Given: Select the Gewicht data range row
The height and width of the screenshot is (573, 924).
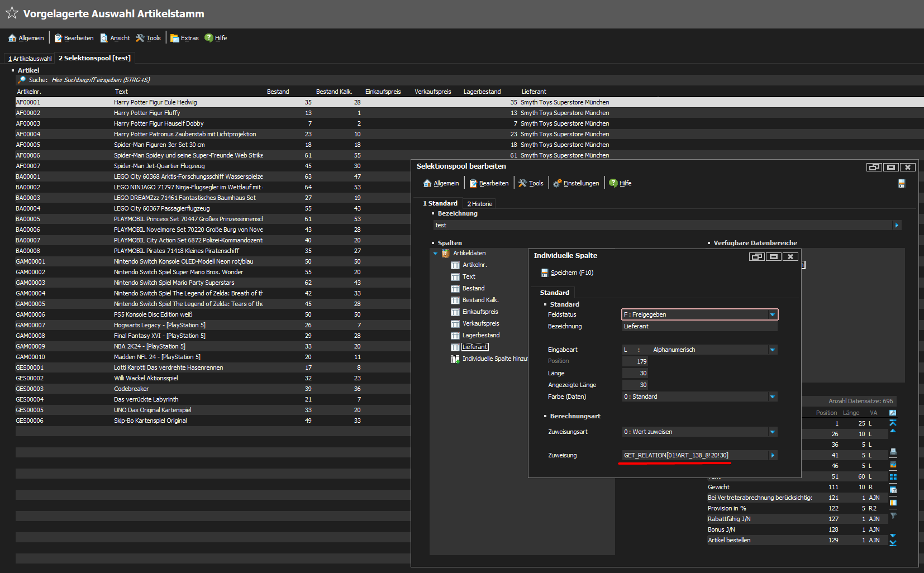Looking at the screenshot, I should click(798, 487).
